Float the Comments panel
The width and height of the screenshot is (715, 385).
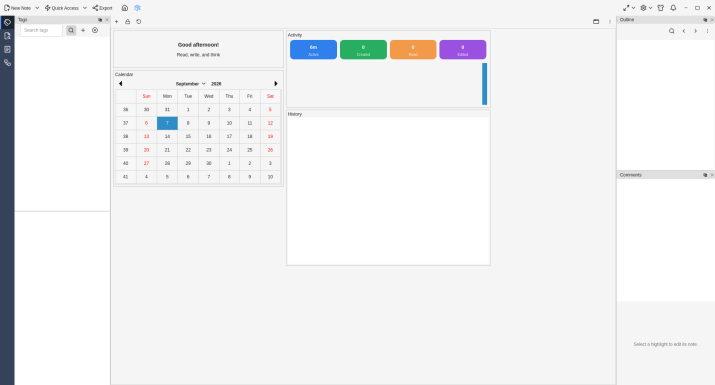(x=705, y=175)
